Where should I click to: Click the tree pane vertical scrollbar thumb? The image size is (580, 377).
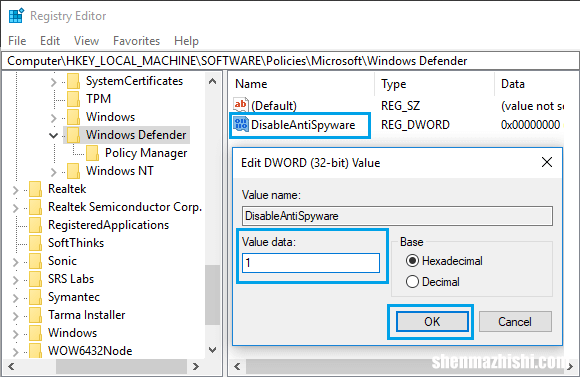coord(212,295)
